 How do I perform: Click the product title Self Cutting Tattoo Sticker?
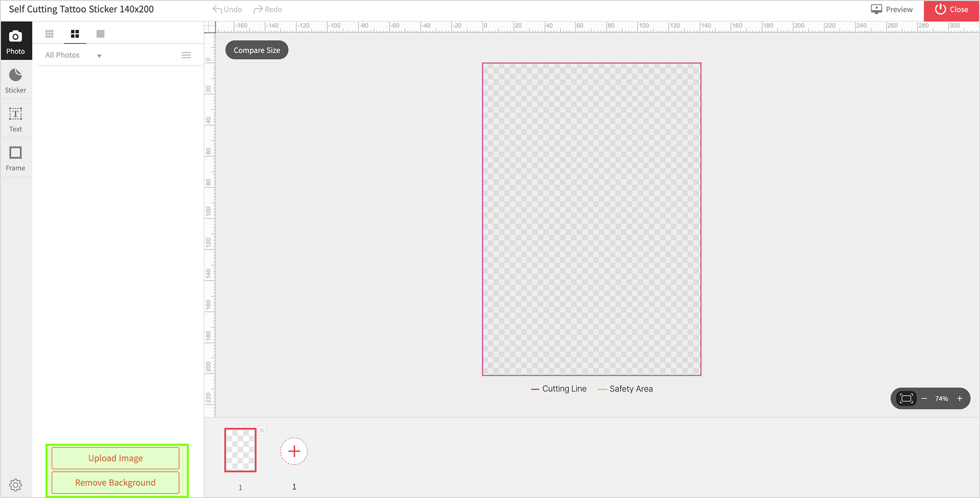click(x=81, y=9)
